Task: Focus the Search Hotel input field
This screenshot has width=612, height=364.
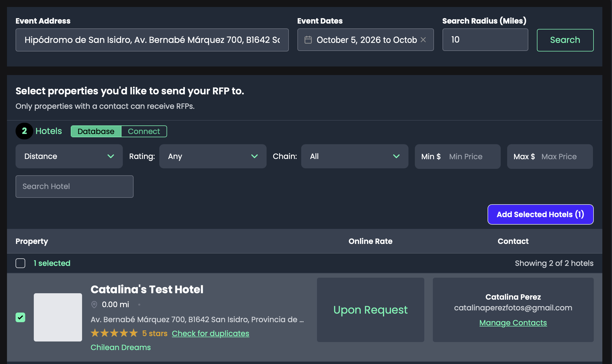Action: click(x=74, y=187)
